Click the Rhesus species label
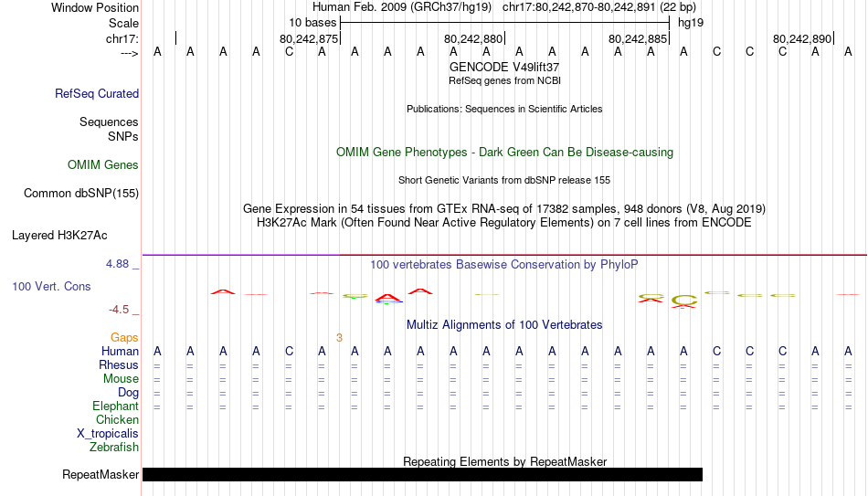Image resolution: width=868 pixels, height=496 pixels. click(119, 365)
